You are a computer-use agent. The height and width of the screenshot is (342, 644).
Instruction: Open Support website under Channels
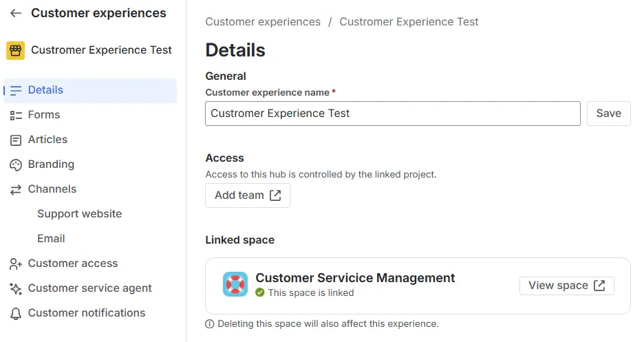[79, 214]
